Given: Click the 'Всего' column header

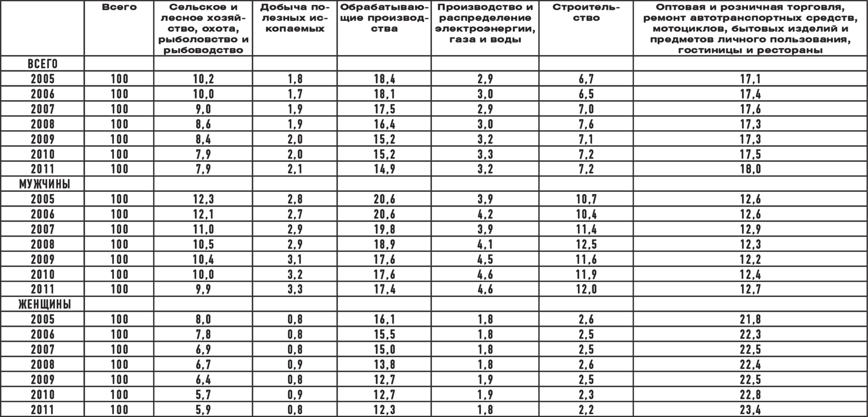Looking at the screenshot, I should [119, 7].
